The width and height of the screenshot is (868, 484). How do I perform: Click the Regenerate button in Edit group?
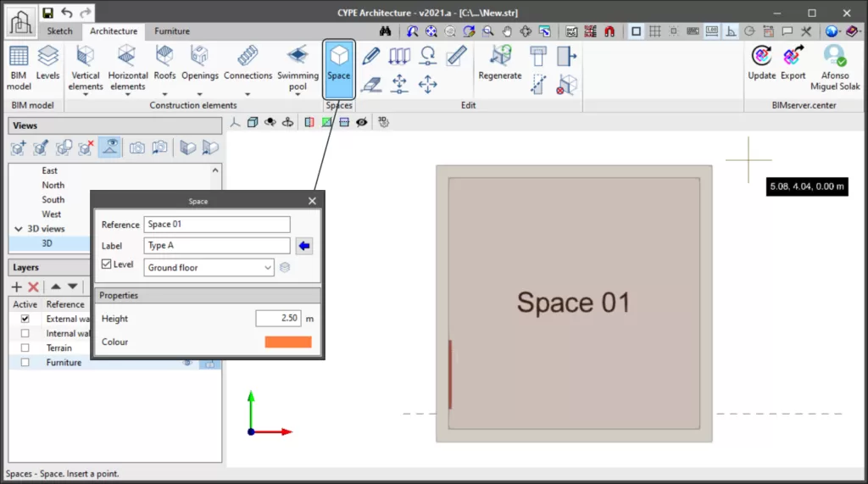pos(499,64)
